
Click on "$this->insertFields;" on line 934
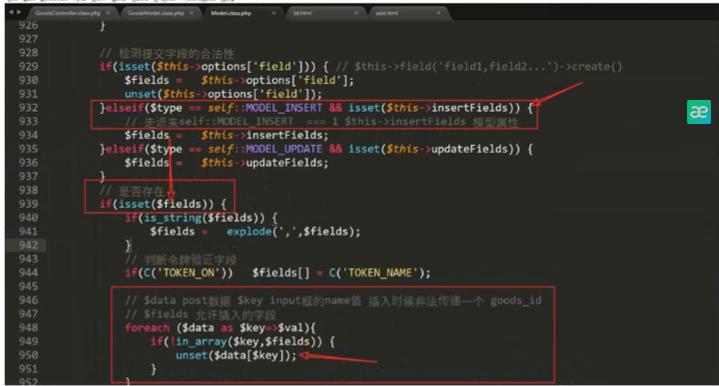point(265,135)
